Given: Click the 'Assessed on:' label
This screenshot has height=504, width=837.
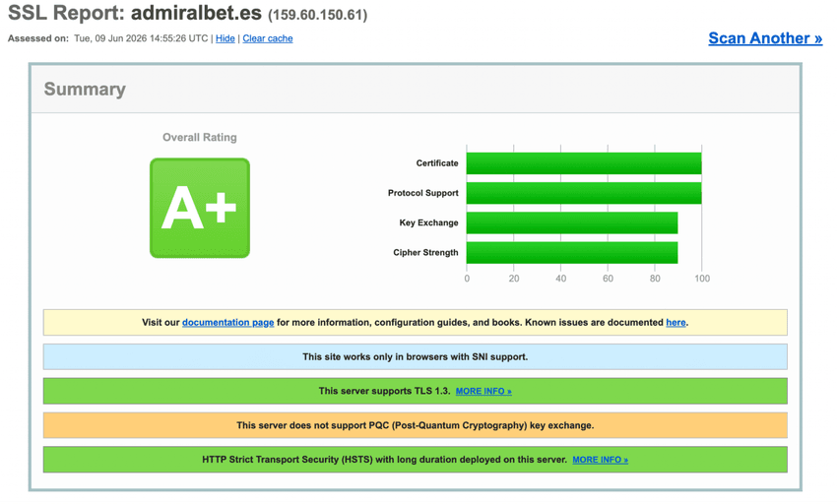Looking at the screenshot, I should pos(37,38).
